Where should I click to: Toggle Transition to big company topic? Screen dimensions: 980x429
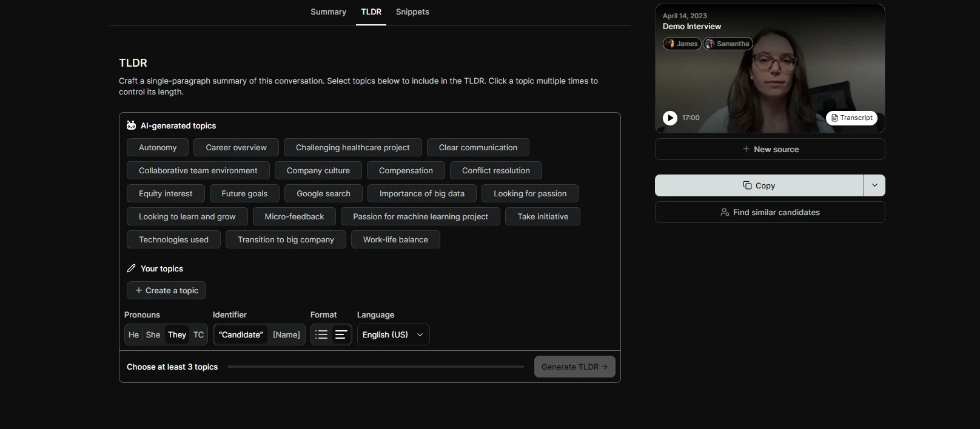click(286, 239)
